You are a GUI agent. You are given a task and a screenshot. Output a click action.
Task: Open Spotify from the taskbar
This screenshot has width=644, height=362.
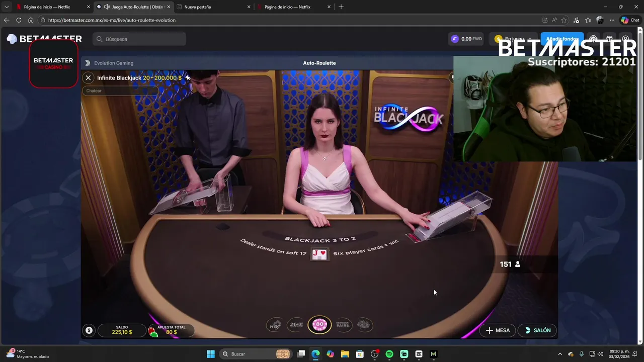click(389, 354)
